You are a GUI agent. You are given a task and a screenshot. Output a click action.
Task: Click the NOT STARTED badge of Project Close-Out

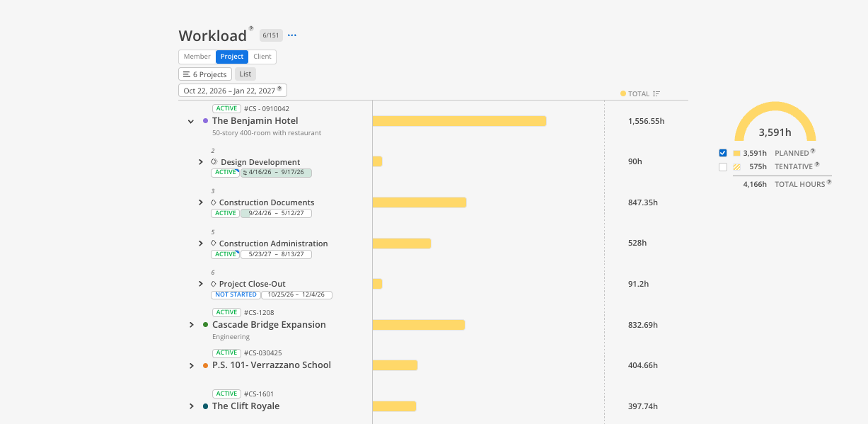click(236, 294)
